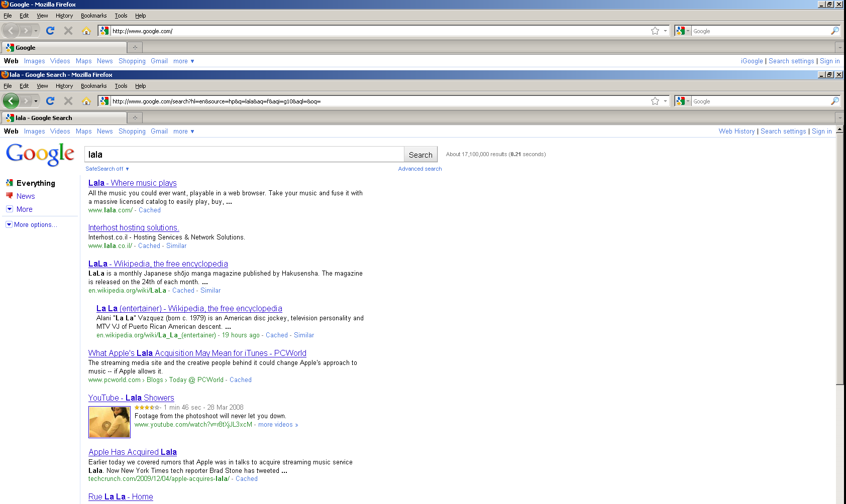Open Tools menu in lala window
This screenshot has width=846, height=504.
pyautogui.click(x=121, y=86)
